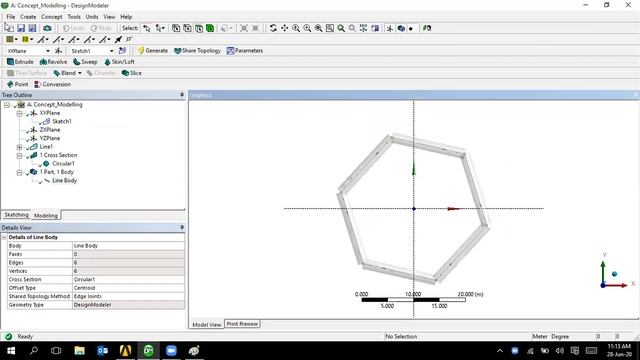Select the New Selection cursor icon
The width and height of the screenshot is (640, 360).
tap(146, 28)
